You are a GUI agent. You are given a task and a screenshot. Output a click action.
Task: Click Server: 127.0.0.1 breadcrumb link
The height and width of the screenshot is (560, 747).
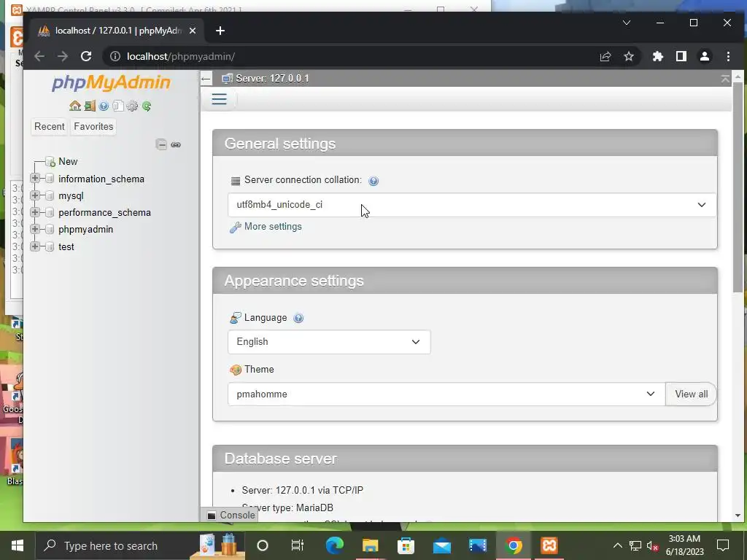click(273, 79)
